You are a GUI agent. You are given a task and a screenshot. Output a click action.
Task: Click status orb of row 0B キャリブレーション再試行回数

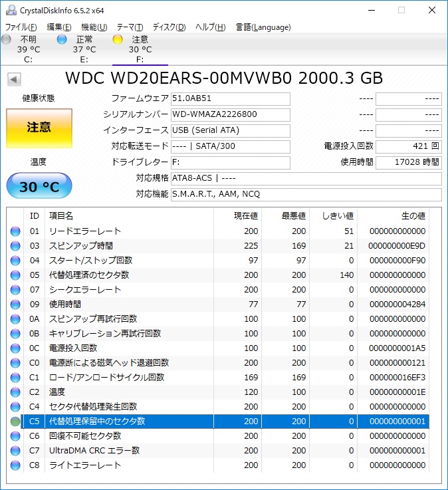[x=15, y=334]
